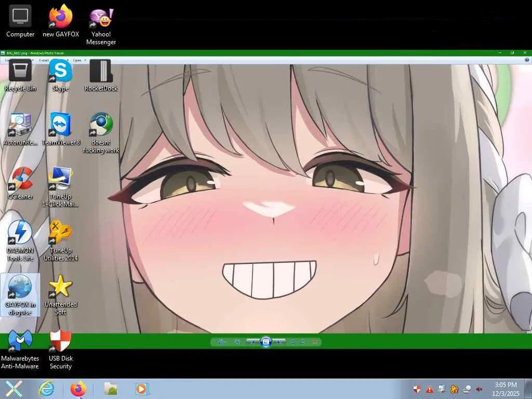Click the Photo Viewer actual size button
This screenshot has height=399, width=532.
tap(237, 342)
